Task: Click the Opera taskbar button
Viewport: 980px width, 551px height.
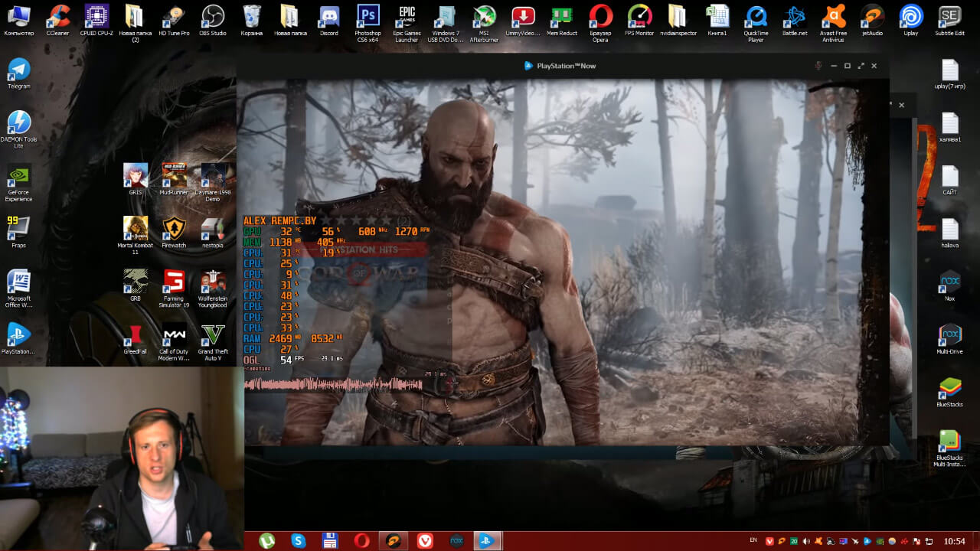Action: (362, 541)
